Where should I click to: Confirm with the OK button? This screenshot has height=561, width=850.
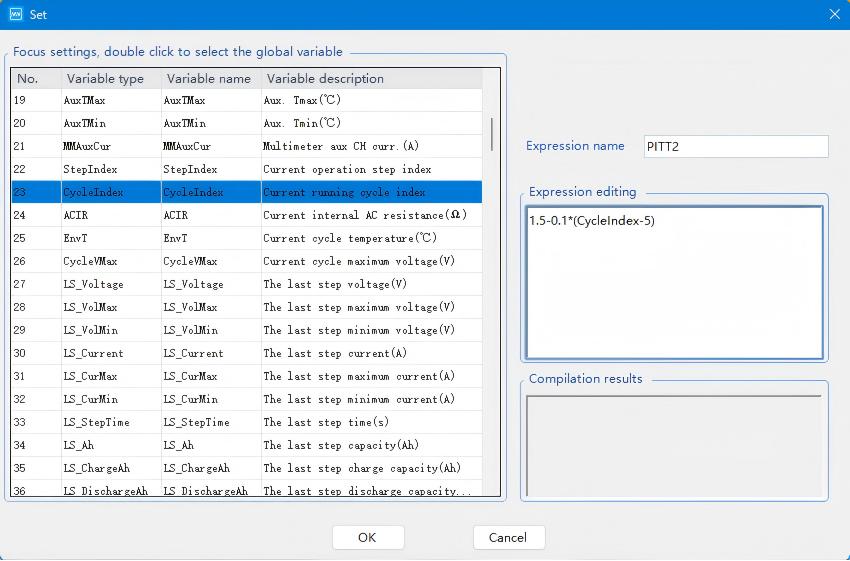point(368,537)
